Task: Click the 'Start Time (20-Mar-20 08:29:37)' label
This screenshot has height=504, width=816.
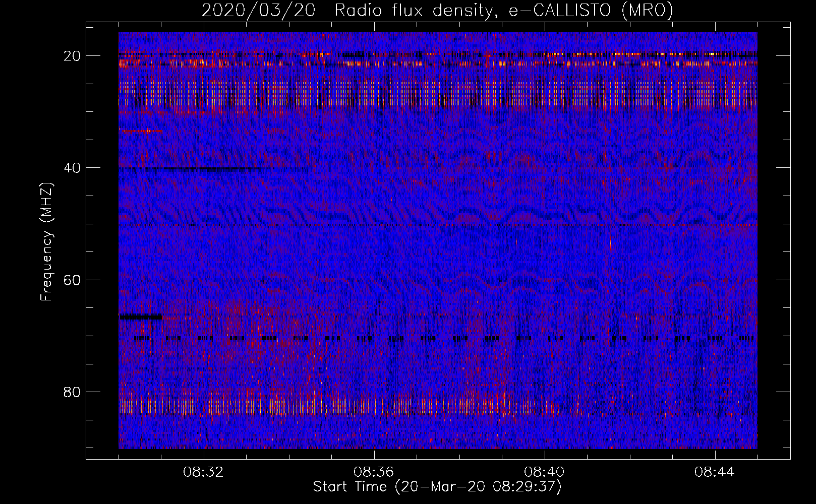Action: click(437, 487)
